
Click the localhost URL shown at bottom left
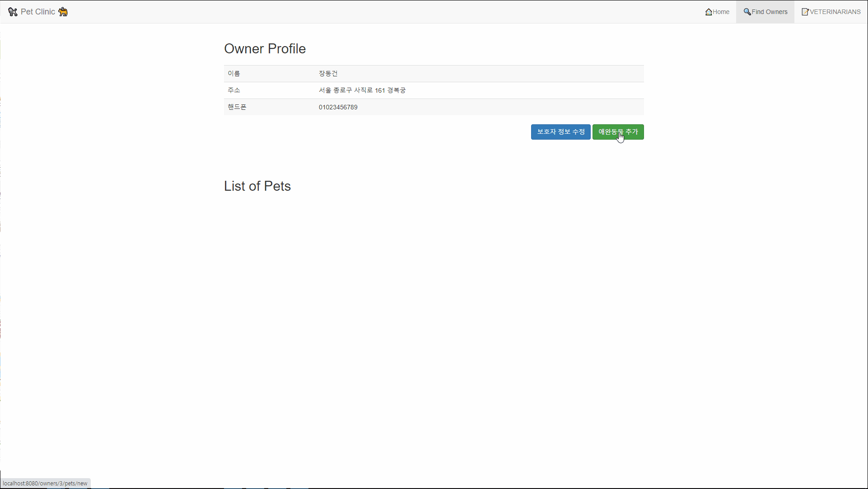[45, 483]
